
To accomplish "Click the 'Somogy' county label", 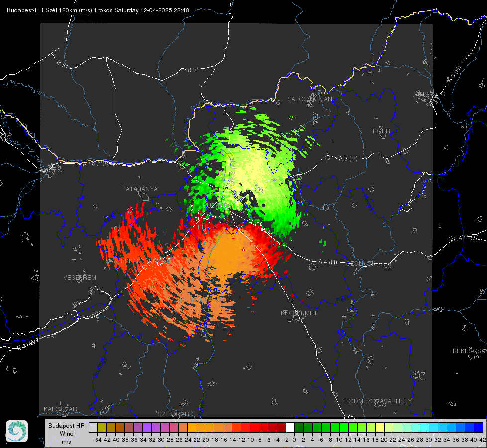I will [99, 367].
